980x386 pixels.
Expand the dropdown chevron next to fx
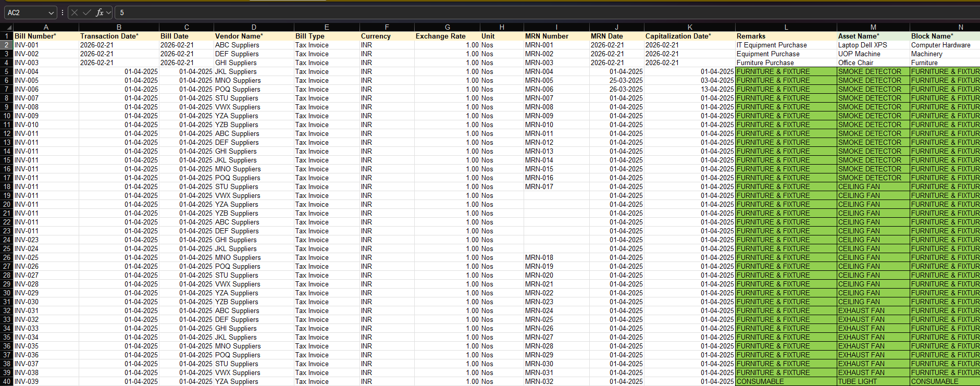[x=108, y=13]
